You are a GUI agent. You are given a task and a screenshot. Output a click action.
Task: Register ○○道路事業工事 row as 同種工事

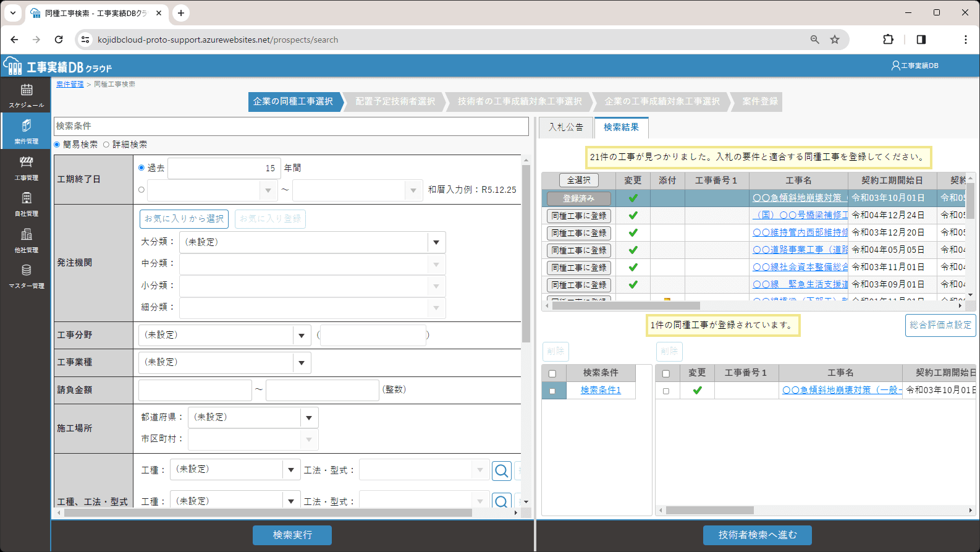[579, 250]
